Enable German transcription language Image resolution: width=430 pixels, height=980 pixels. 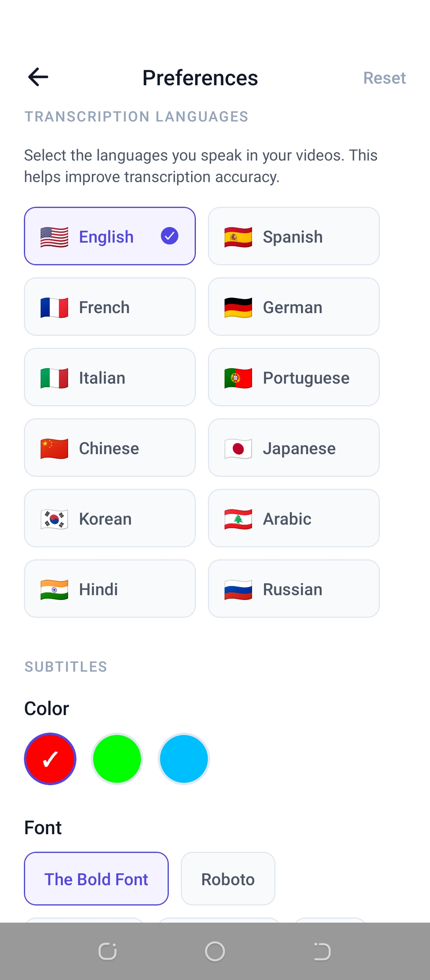coord(293,307)
